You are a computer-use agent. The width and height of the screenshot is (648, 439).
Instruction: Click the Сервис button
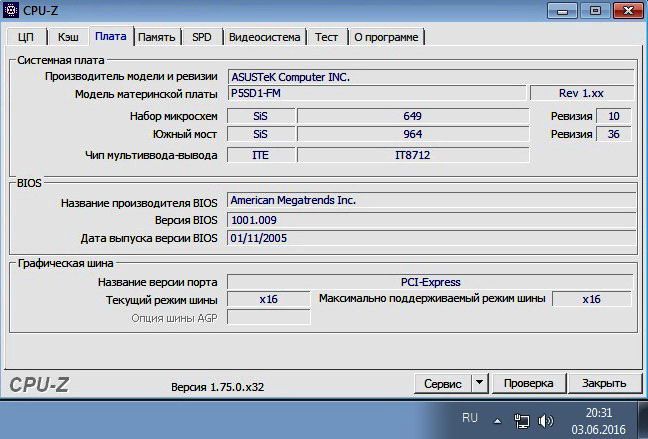click(x=443, y=384)
